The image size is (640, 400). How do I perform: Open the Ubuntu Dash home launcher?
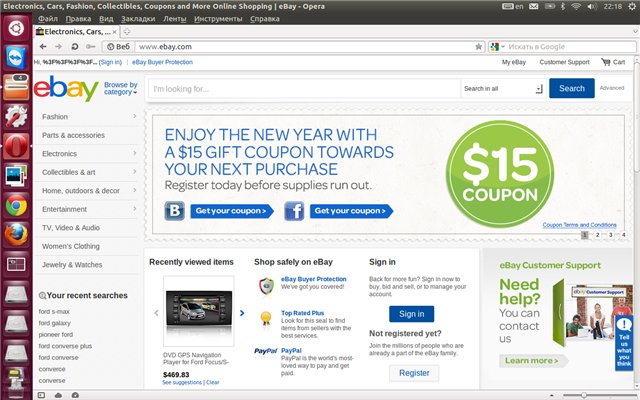[x=16, y=29]
